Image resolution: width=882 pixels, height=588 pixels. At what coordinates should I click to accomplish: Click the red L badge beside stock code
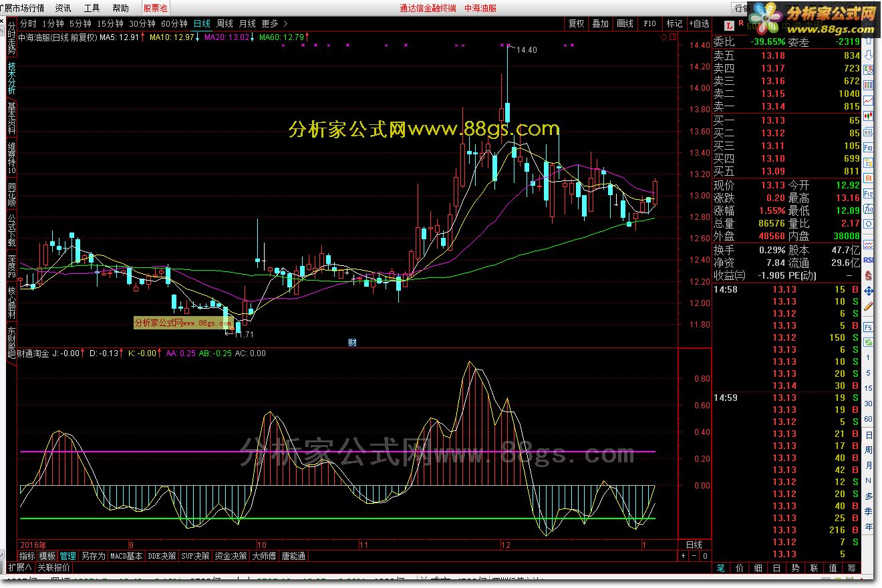tap(730, 25)
